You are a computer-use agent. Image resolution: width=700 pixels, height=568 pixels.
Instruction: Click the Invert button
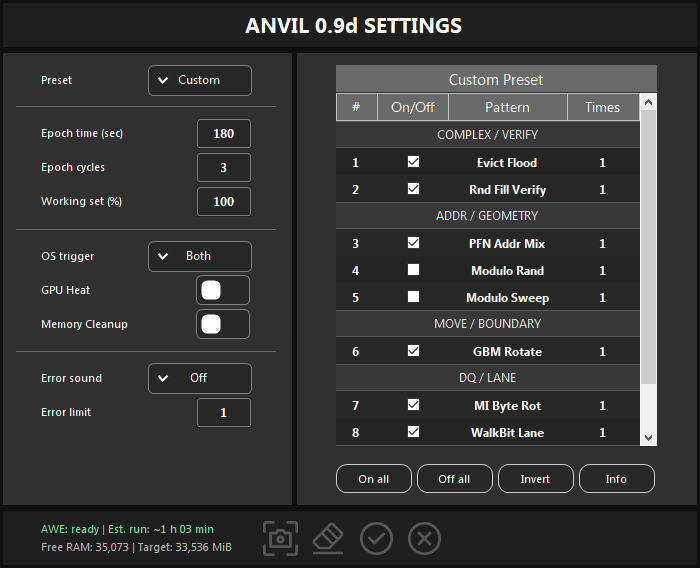pyautogui.click(x=535, y=479)
